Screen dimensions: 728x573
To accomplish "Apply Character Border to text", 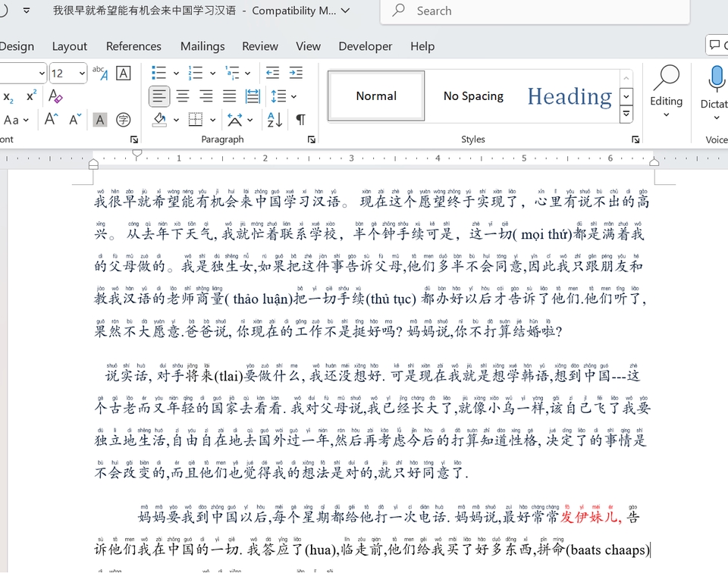I will (123, 73).
